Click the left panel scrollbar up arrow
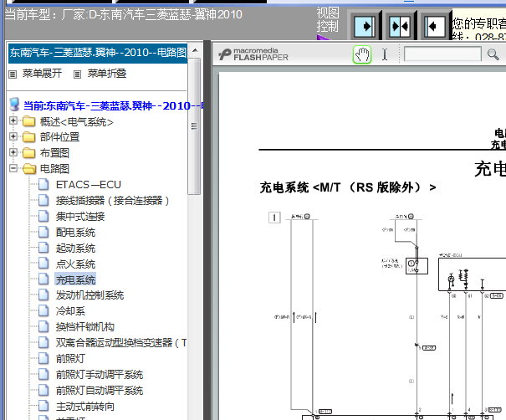This screenshot has height=420, width=506. (x=195, y=50)
